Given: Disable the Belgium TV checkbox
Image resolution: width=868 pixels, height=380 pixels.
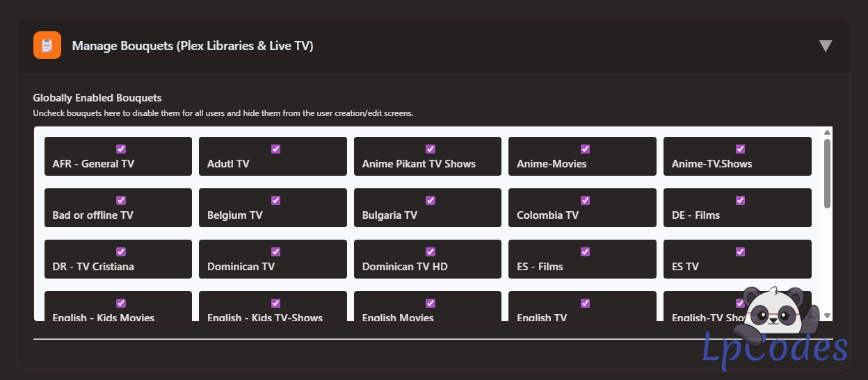Looking at the screenshot, I should 275,200.
